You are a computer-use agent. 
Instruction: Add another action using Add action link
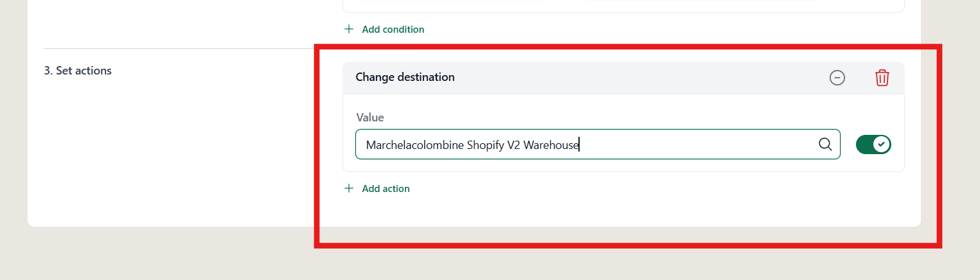pyautogui.click(x=386, y=188)
